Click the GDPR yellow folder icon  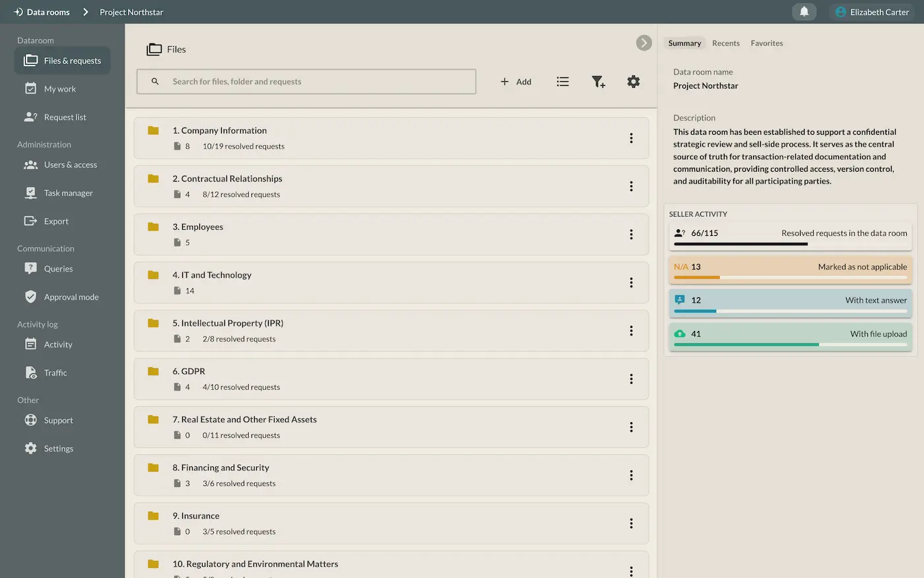point(153,371)
